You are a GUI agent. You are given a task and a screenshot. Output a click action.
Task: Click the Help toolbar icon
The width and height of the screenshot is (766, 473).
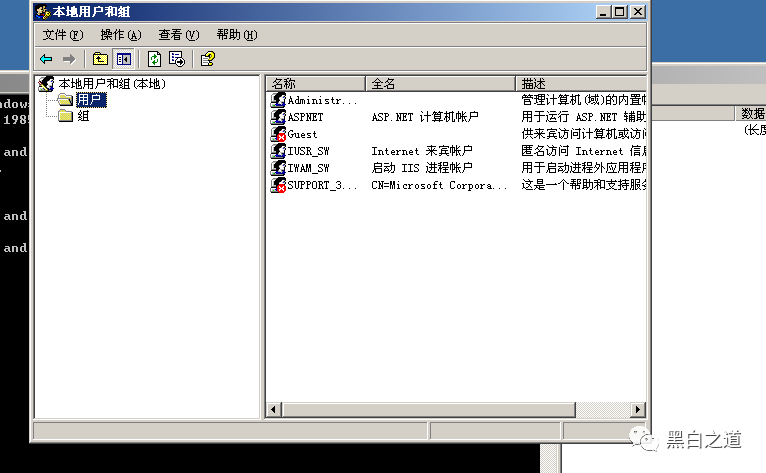pos(208,59)
